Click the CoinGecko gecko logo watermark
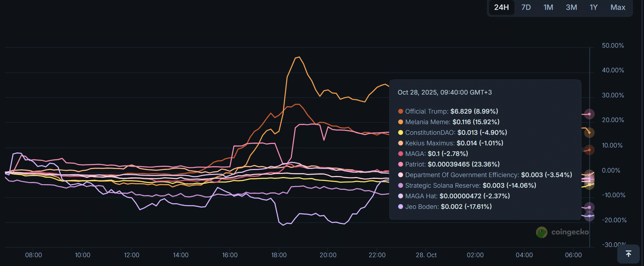 tap(541, 232)
